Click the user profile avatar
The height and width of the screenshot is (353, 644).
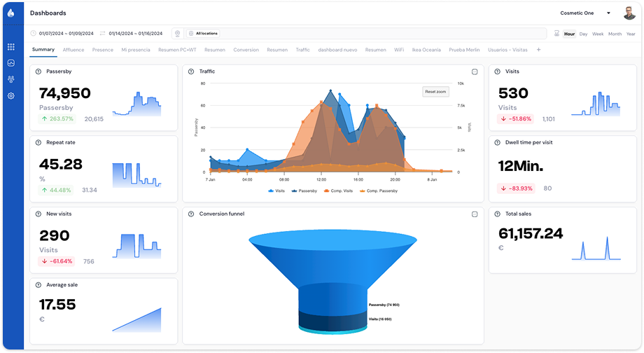(x=629, y=13)
